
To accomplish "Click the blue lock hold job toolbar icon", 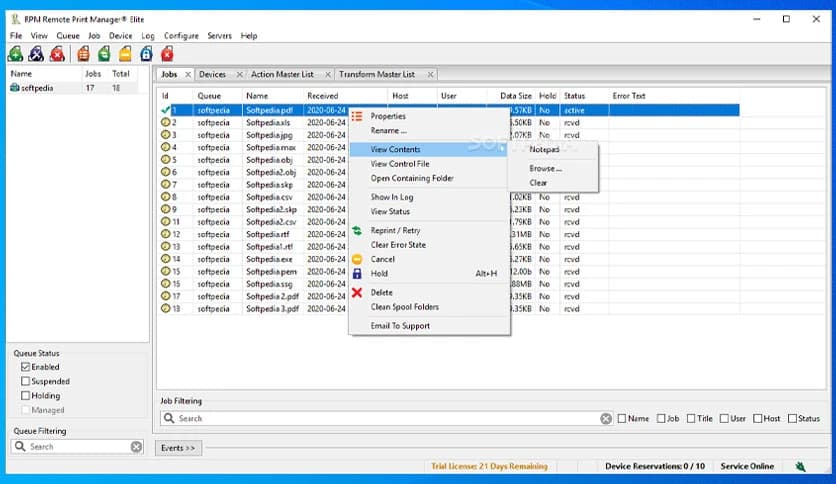I will 146,54.
